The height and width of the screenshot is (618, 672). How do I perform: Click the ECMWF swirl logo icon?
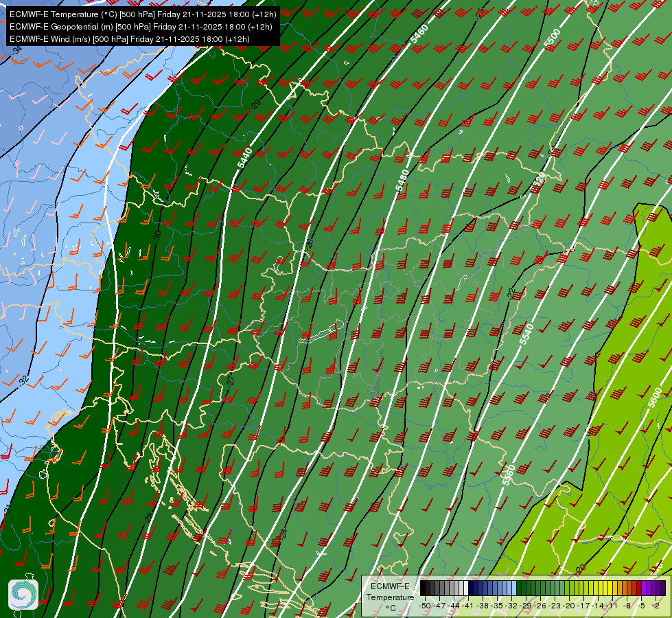pyautogui.click(x=23, y=594)
